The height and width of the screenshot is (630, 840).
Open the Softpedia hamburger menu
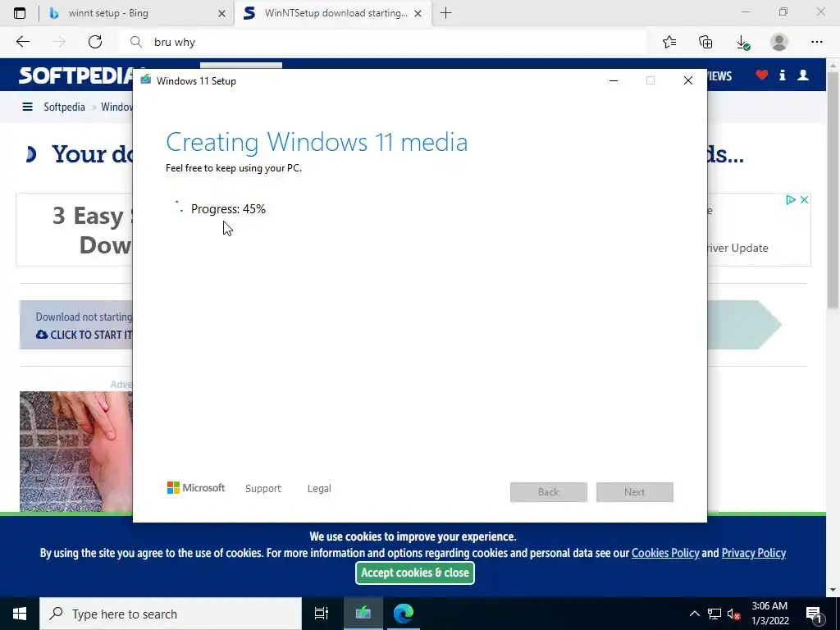point(27,107)
